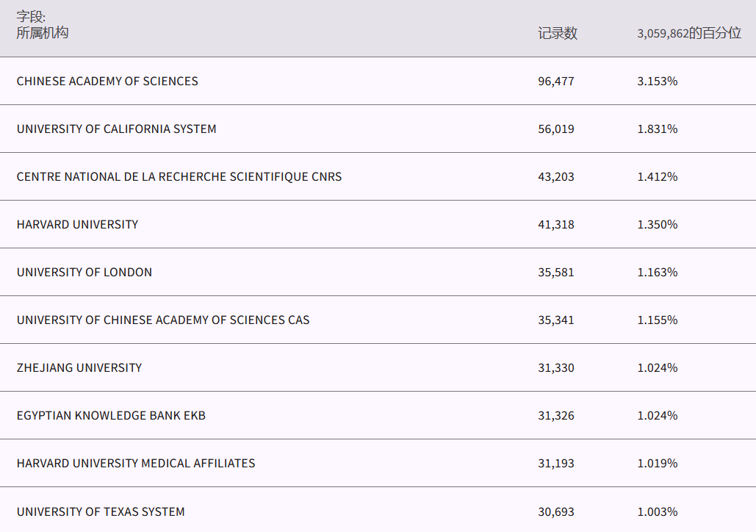Select Zhejiang University row
This screenshot has width=756, height=532.
coord(79,368)
